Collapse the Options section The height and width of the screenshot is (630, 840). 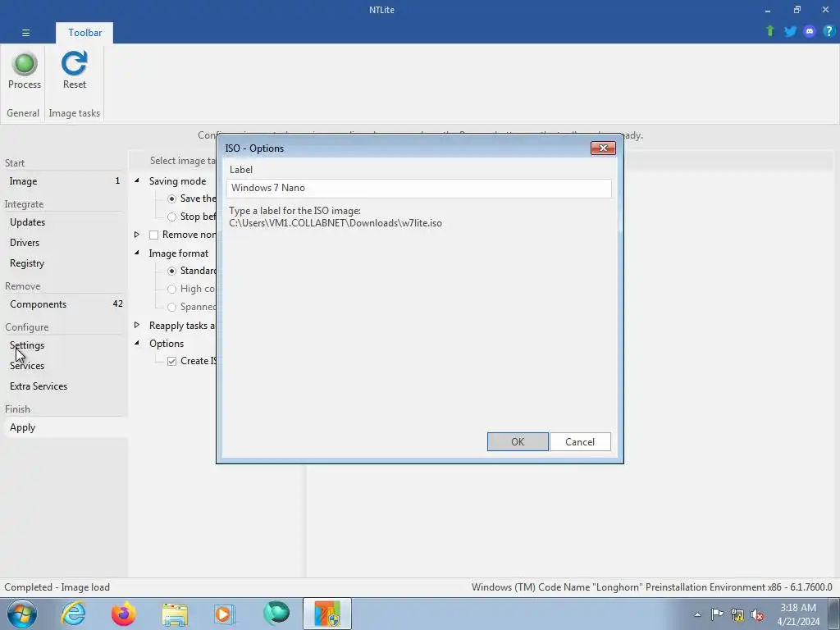click(x=137, y=343)
